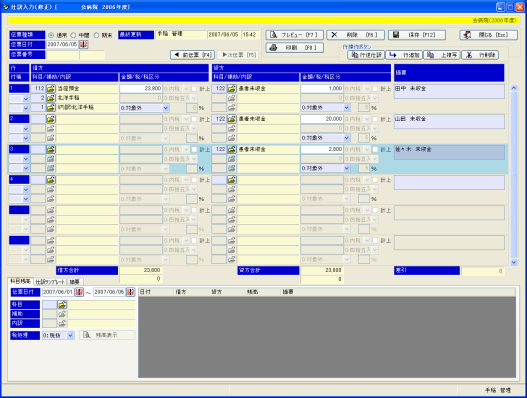Screen dimensions: 527x398
Task: Tick 計上 checkbox on row 2 debit side
Action: click(194, 119)
